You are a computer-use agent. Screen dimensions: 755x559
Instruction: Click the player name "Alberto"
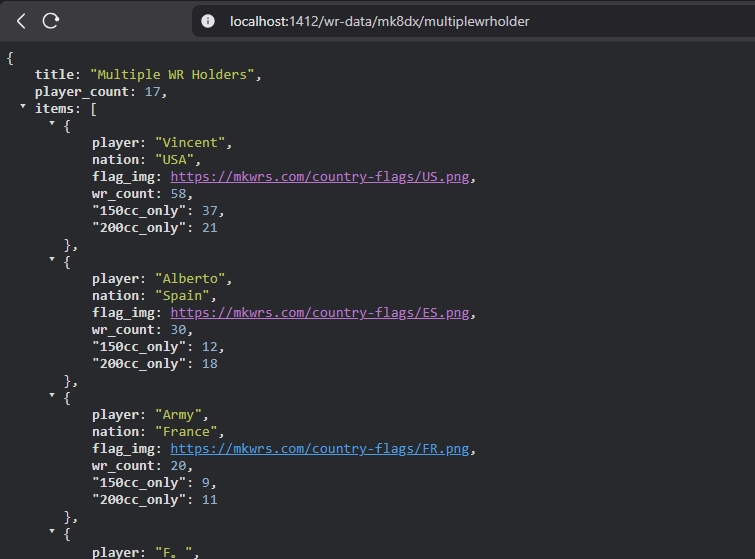coord(190,279)
